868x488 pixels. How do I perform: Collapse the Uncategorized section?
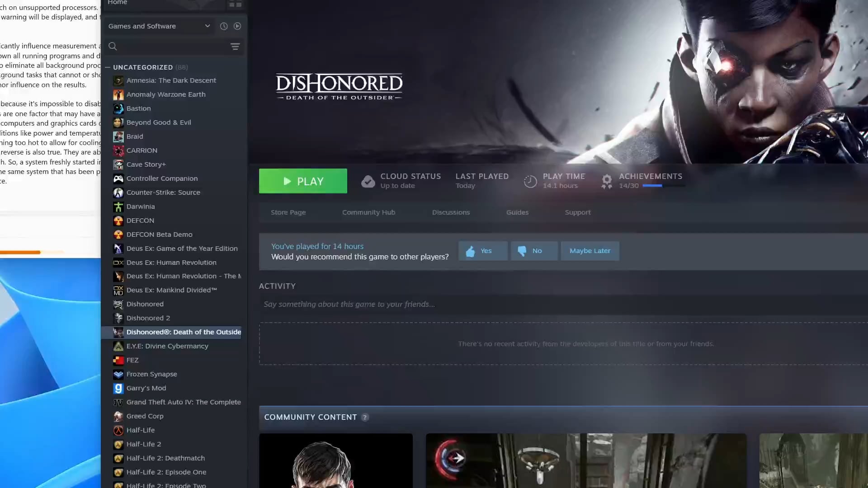tap(108, 67)
